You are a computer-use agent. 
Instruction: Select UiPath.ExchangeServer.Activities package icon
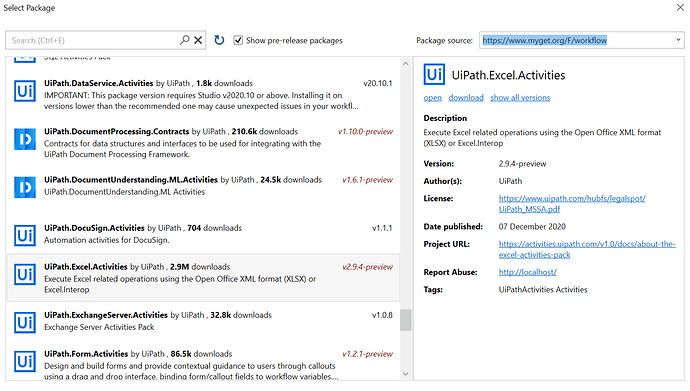coord(25,322)
